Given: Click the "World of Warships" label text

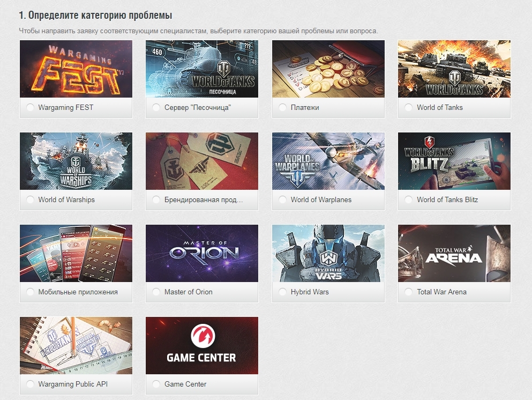Looking at the screenshot, I should [66, 199].
